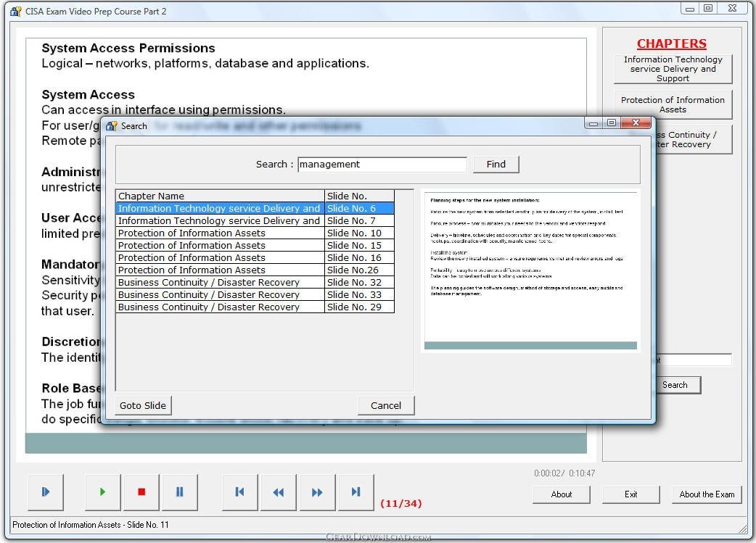Image resolution: width=756 pixels, height=543 pixels.
Task: Open Information Technology service Delivery chapter
Action: (673, 69)
